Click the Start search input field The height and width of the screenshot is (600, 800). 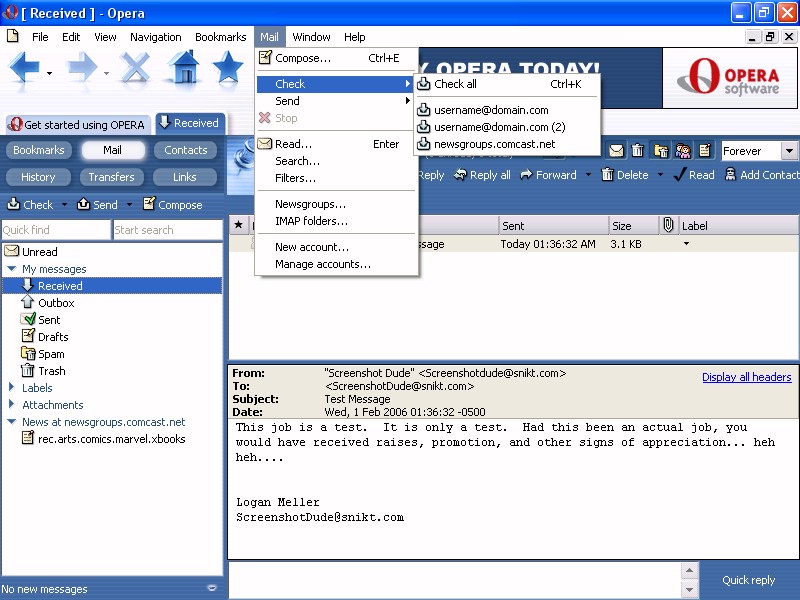coord(167,230)
